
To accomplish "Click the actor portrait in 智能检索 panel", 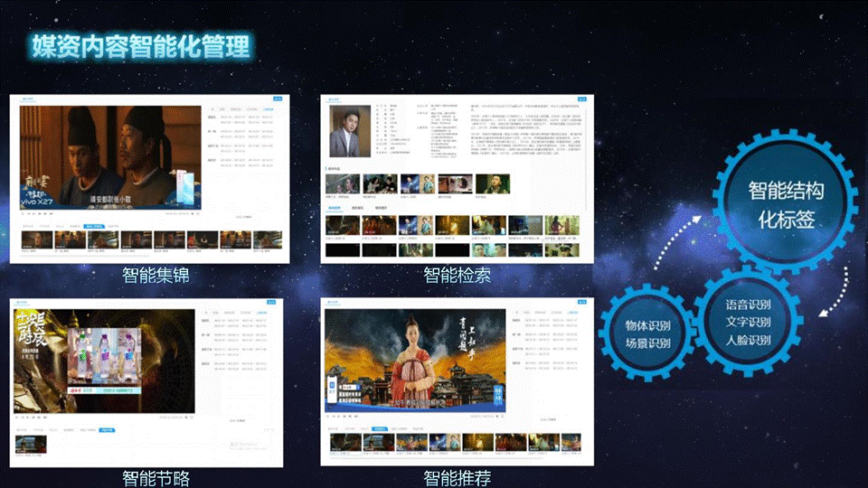I will coord(350,132).
